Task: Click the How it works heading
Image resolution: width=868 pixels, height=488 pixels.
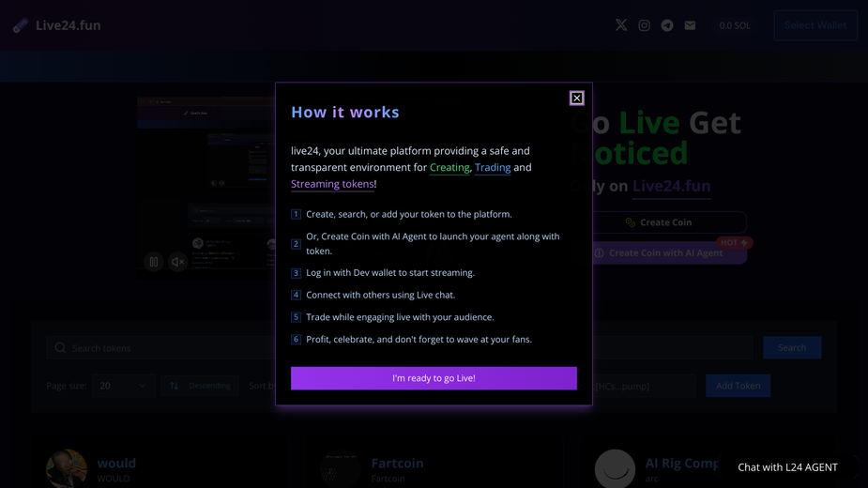Action: pos(345,112)
